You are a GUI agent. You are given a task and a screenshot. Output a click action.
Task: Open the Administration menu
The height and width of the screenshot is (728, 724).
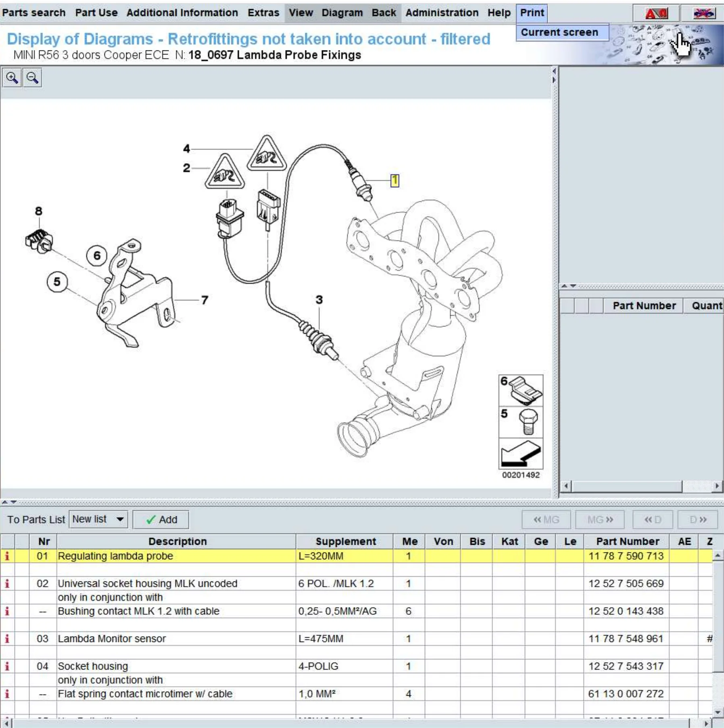click(x=442, y=13)
